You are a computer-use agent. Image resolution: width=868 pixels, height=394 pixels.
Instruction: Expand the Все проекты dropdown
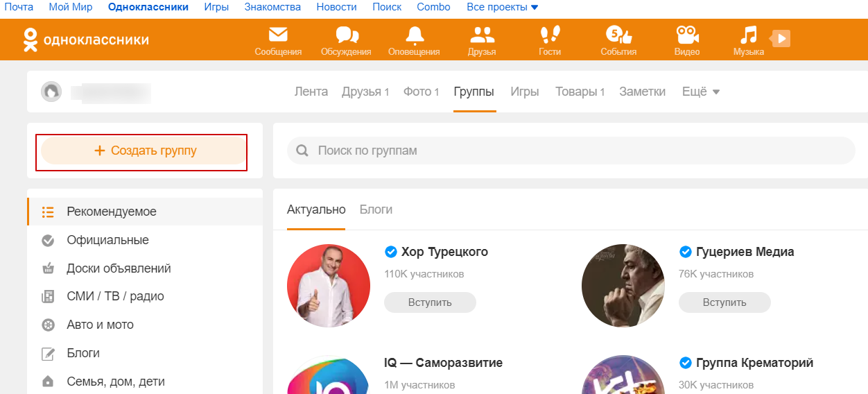coord(503,7)
